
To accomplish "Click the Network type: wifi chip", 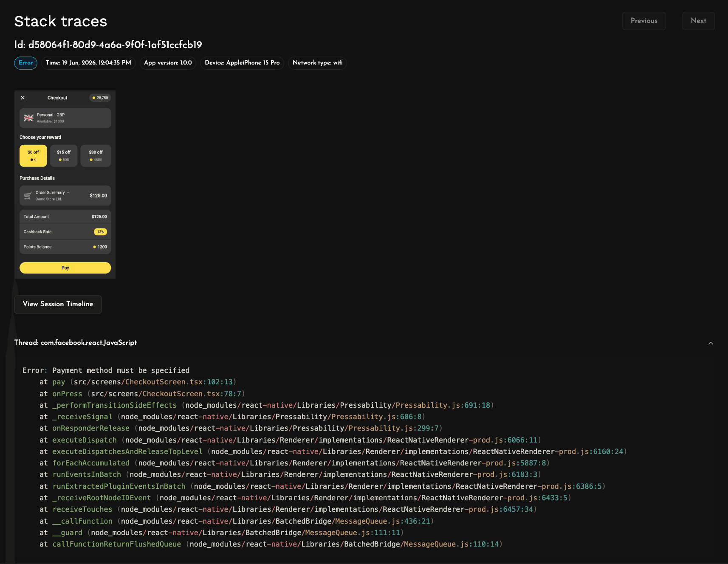I will pyautogui.click(x=317, y=63).
